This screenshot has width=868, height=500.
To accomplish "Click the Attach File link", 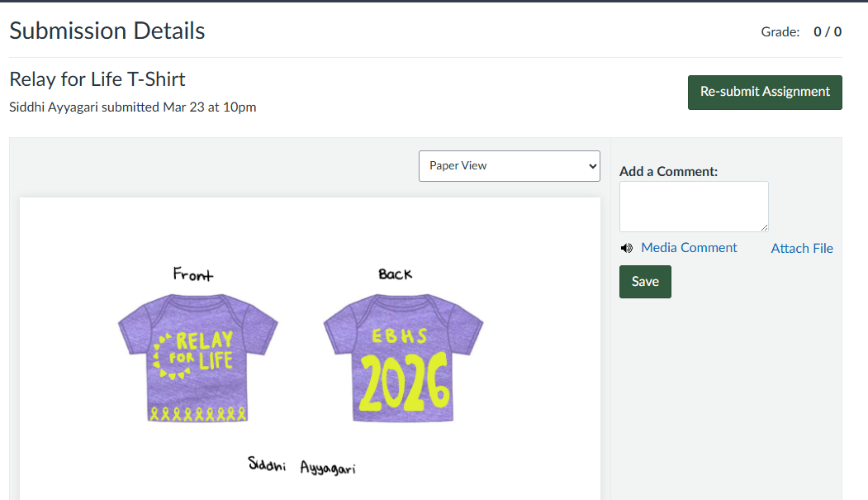I will pos(802,248).
